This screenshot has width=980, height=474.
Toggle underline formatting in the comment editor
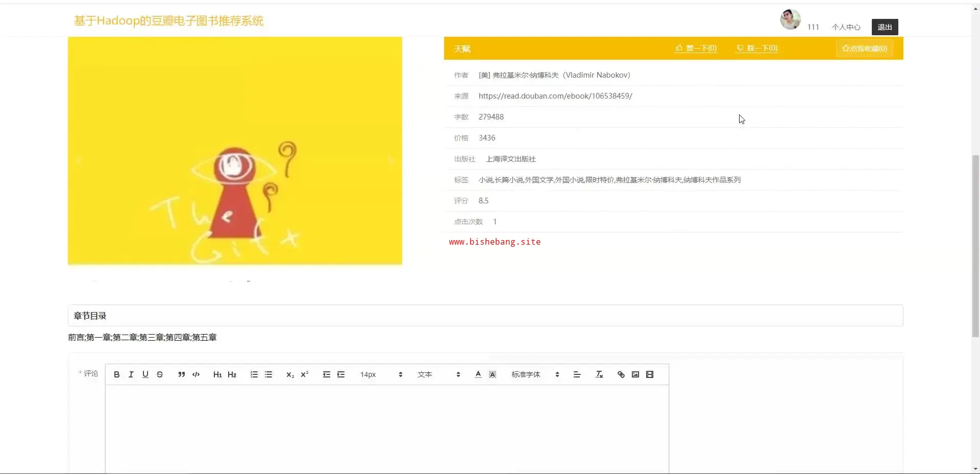145,374
